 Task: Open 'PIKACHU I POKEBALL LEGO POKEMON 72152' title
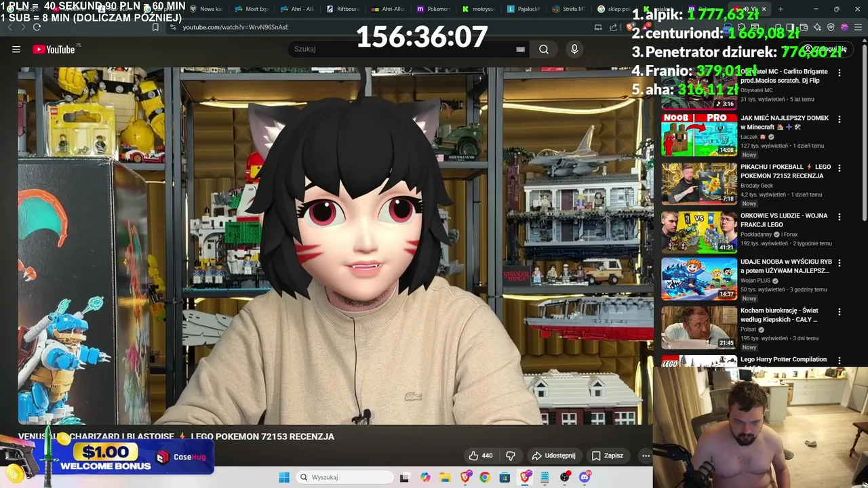click(x=785, y=171)
